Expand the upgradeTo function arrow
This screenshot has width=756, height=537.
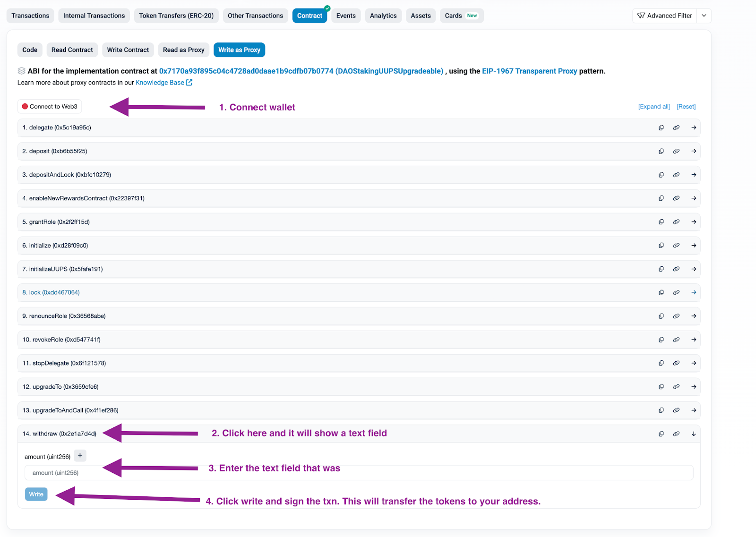point(694,387)
